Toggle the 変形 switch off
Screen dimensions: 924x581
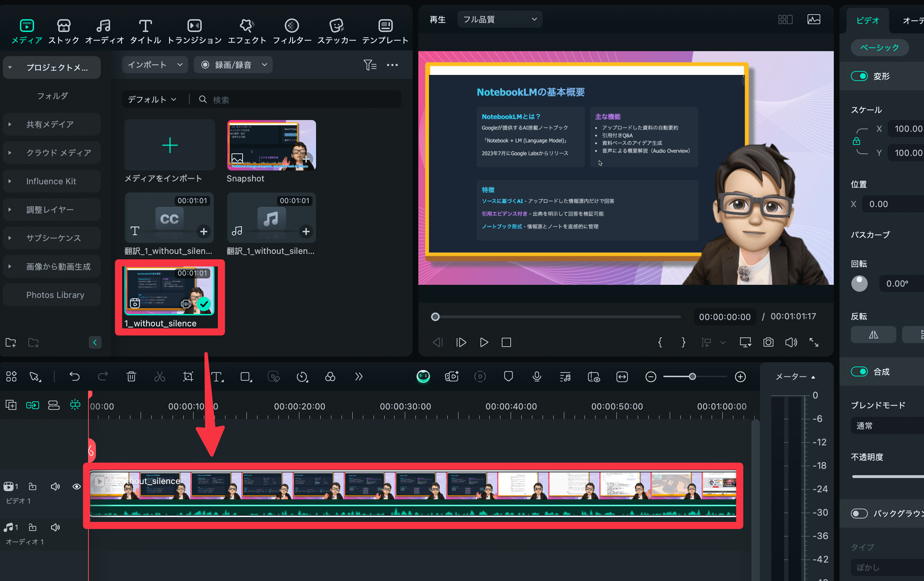coord(859,76)
